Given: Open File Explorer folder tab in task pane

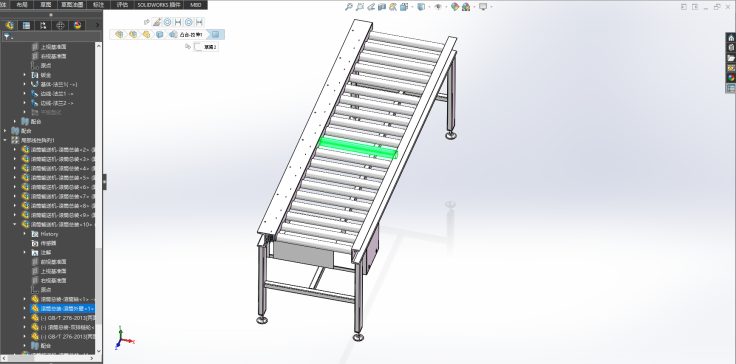Looking at the screenshot, I should [731, 58].
